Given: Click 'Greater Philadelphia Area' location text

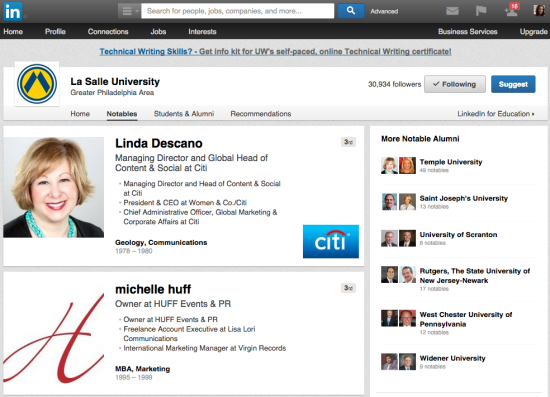Looking at the screenshot, I should click(112, 93).
